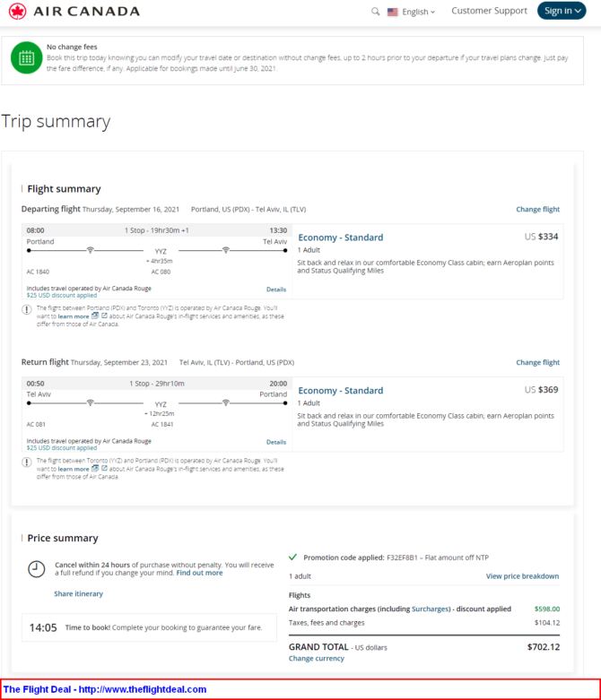Click flight number AC 1841
The width and height of the screenshot is (601, 700).
point(162,424)
